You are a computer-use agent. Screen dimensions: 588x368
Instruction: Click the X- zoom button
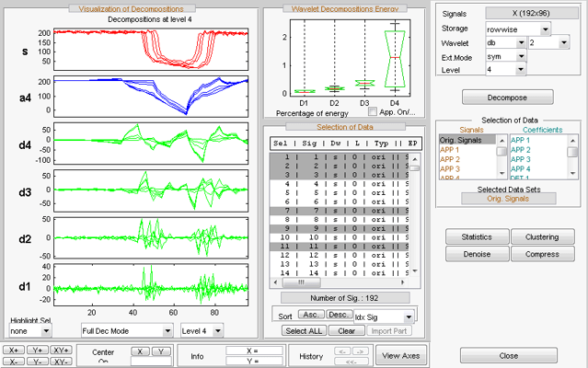click(x=14, y=362)
